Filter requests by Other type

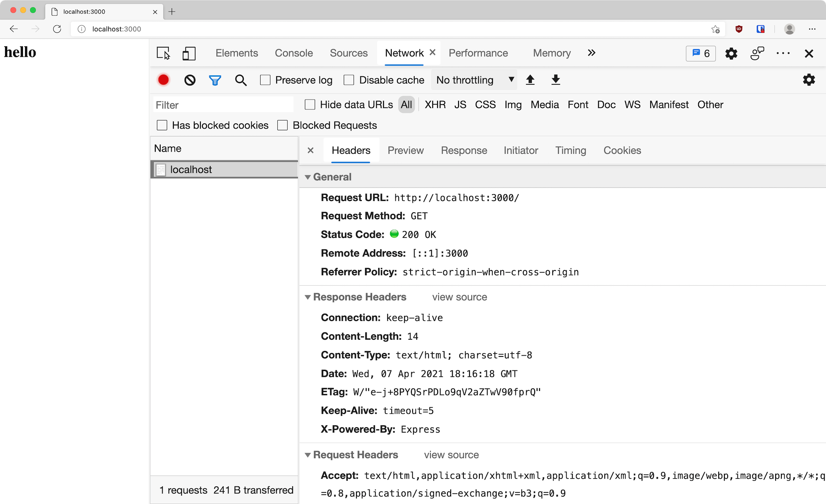pyautogui.click(x=710, y=104)
